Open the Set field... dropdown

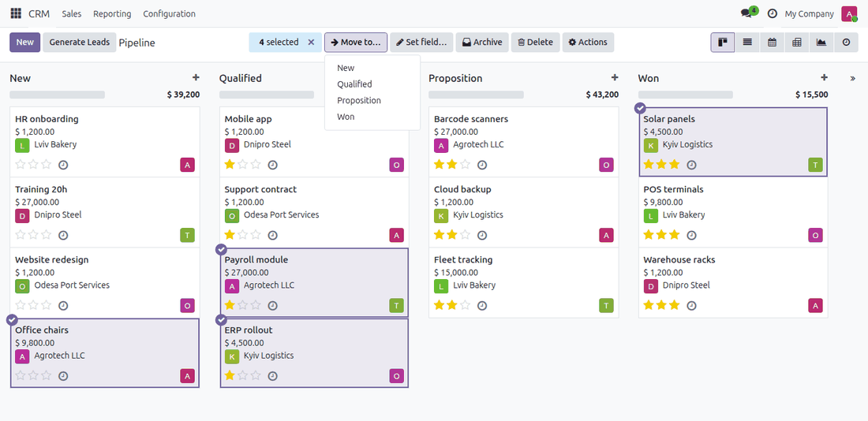(x=422, y=42)
